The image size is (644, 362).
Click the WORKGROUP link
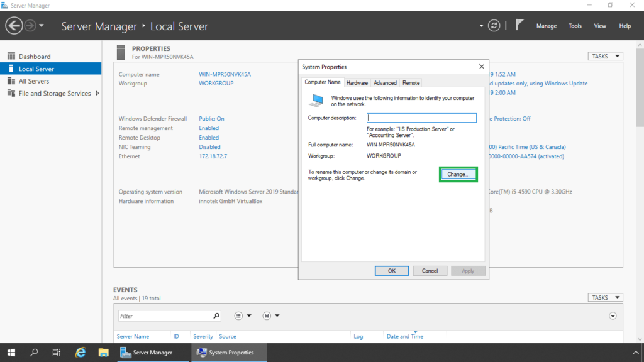216,84
